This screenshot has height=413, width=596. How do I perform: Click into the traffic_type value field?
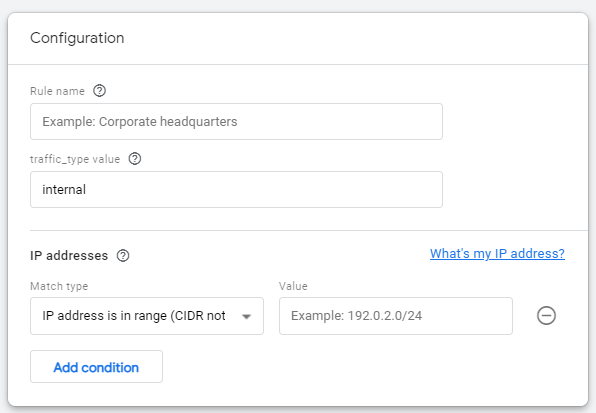coord(236,190)
